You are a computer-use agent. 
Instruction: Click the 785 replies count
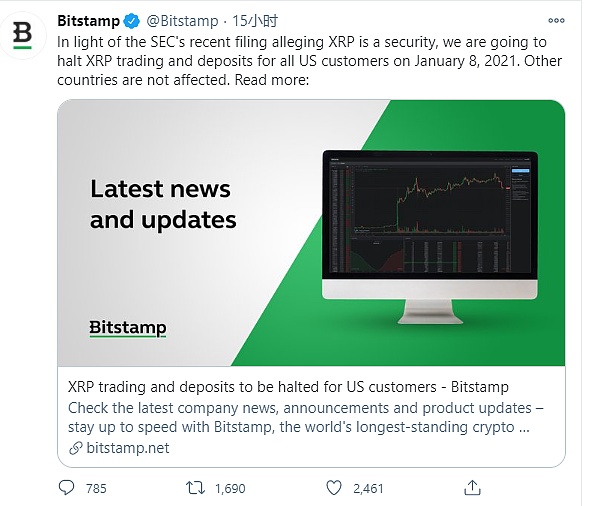pyautogui.click(x=96, y=489)
